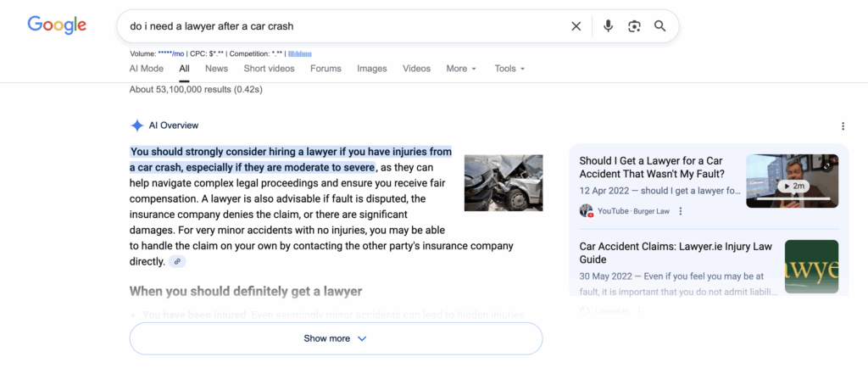Click the magnifying glass search icon

(x=660, y=26)
